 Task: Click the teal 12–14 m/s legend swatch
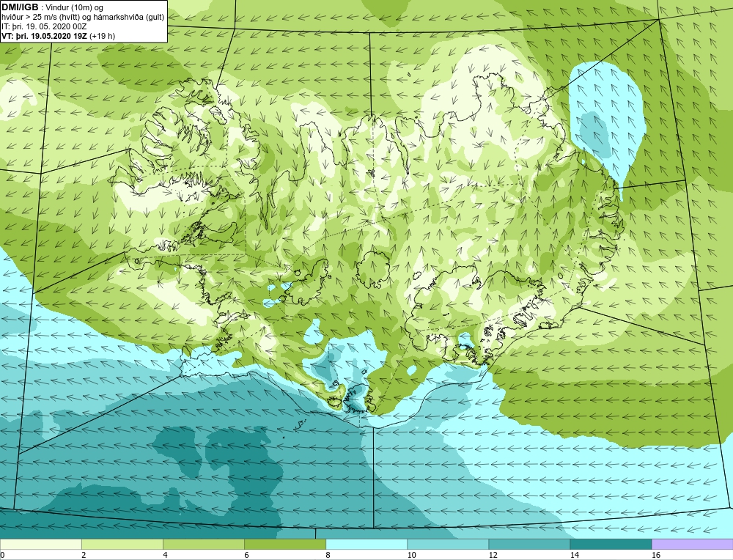tap(528, 544)
